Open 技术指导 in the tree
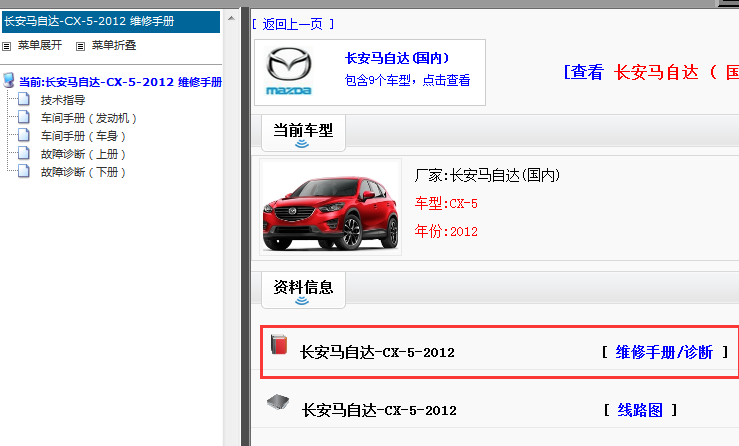Screen dimensions: 739x446 point(63,100)
